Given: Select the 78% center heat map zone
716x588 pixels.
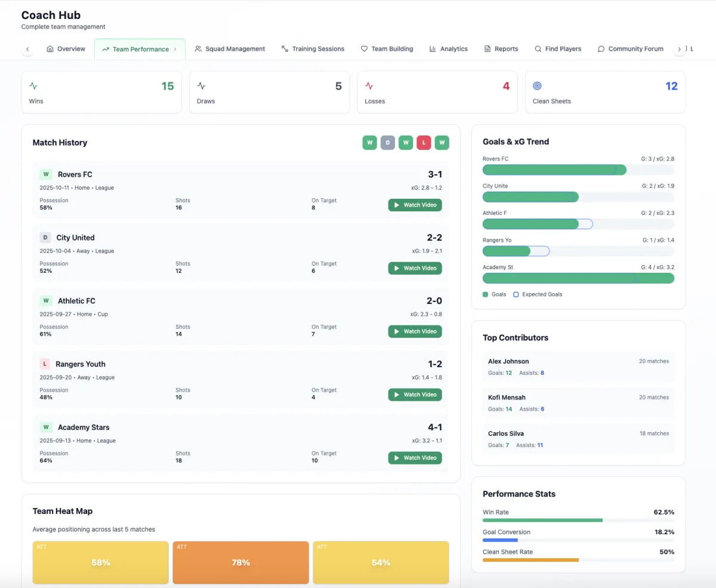Looking at the screenshot, I should point(240,562).
